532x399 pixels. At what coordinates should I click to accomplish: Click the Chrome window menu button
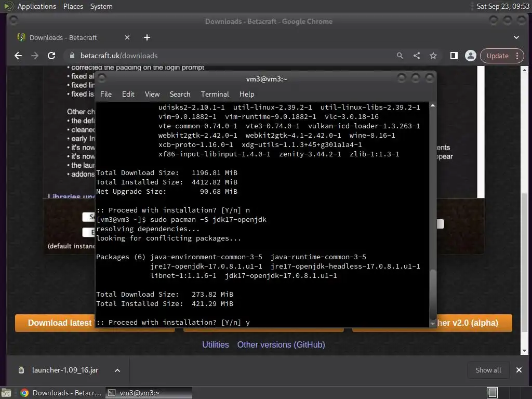(13, 21)
